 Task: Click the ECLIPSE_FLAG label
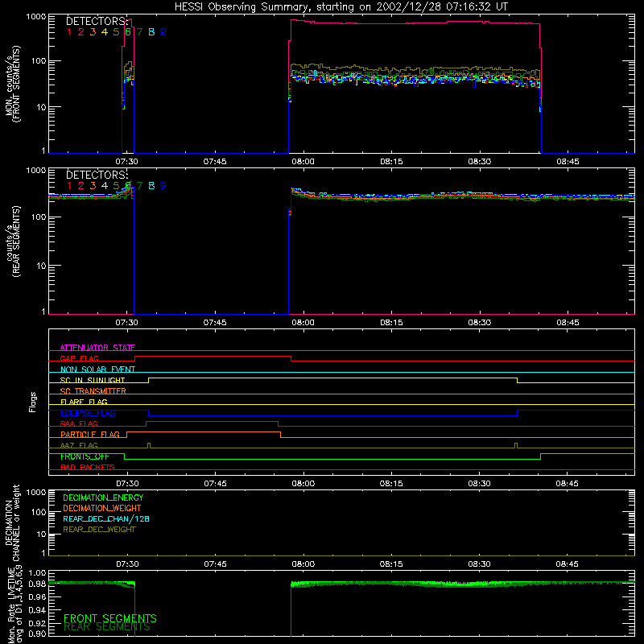(x=88, y=413)
